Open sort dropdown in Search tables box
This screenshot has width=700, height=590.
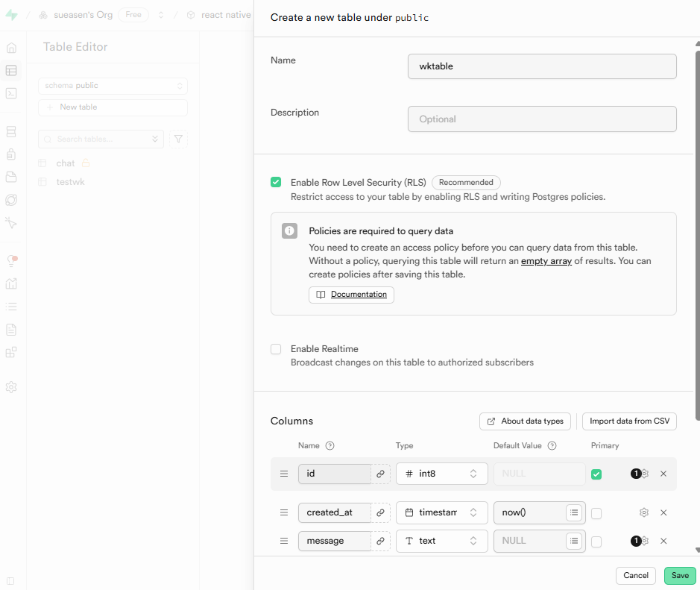(x=155, y=139)
